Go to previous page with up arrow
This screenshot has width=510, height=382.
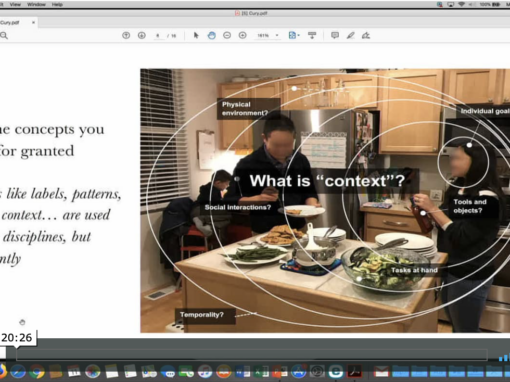126,35
